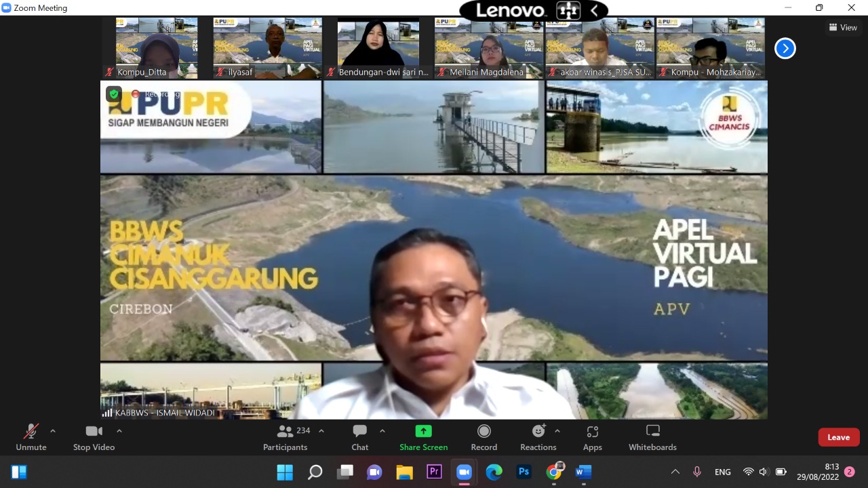Screen dimensions: 868x488
Task: Unmute the microphone in Zoom
Action: (x=31, y=437)
